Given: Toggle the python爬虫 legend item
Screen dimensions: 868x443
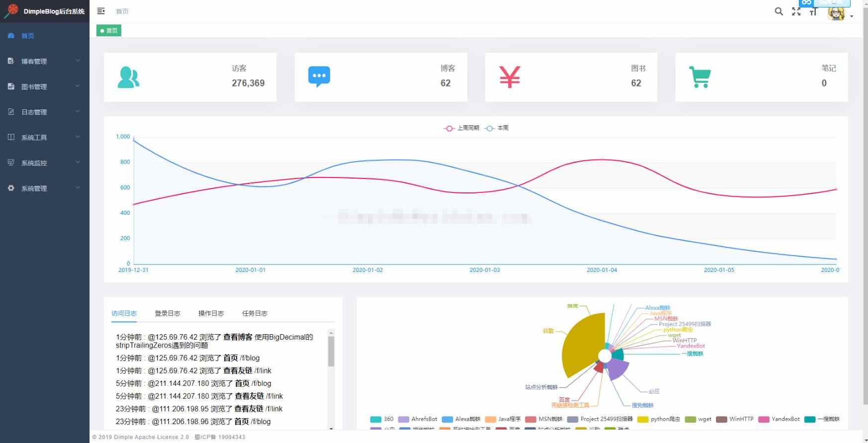Looking at the screenshot, I should (659, 419).
